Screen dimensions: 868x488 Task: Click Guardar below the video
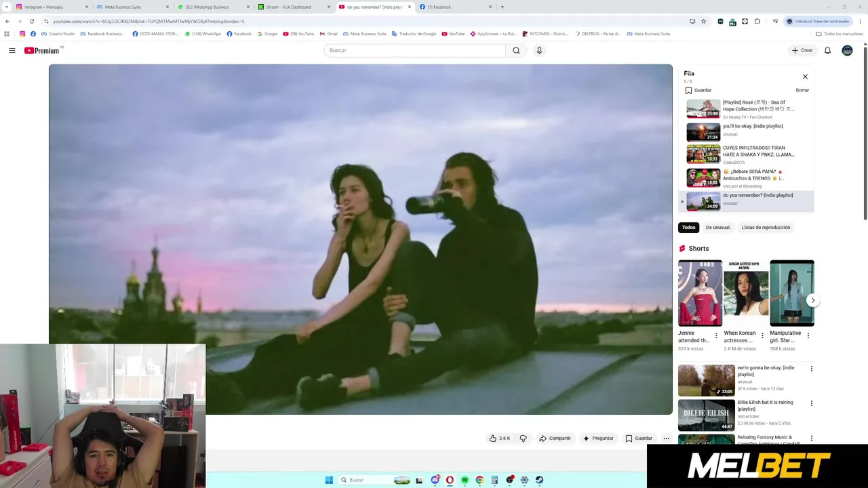639,439
